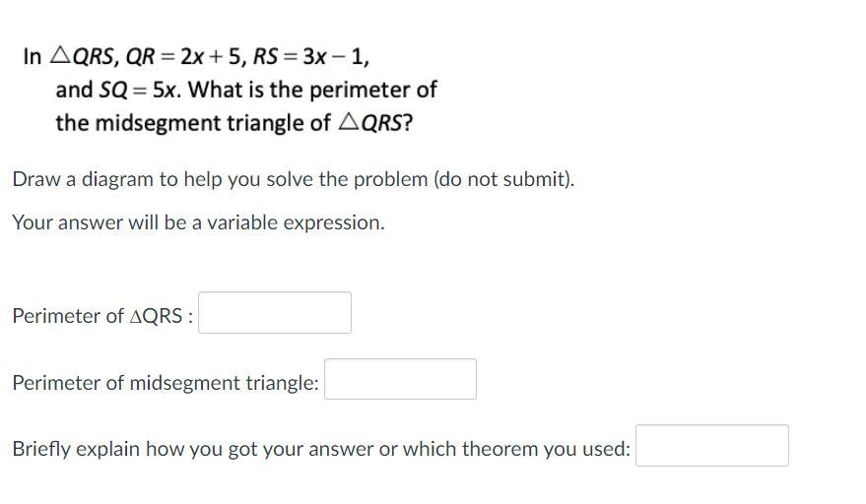
Task: Click 'the midsegment triangle of' text
Action: pyautogui.click(x=193, y=122)
